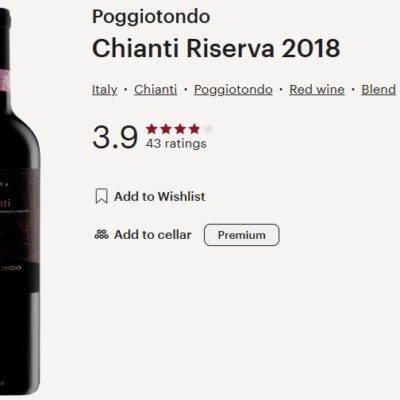
Task: Click the second red rating star
Action: coord(166,129)
